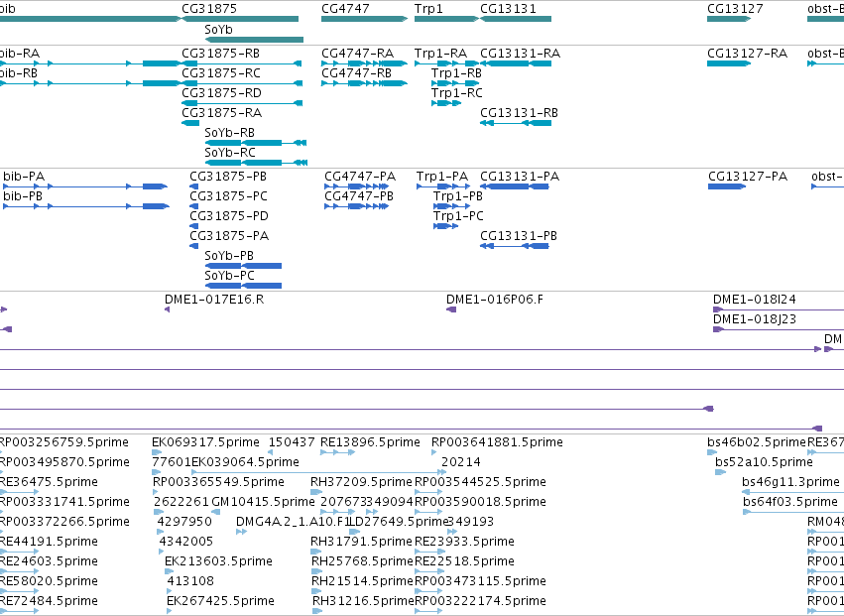Click the CG13131 gene label in the top track

pos(508,9)
